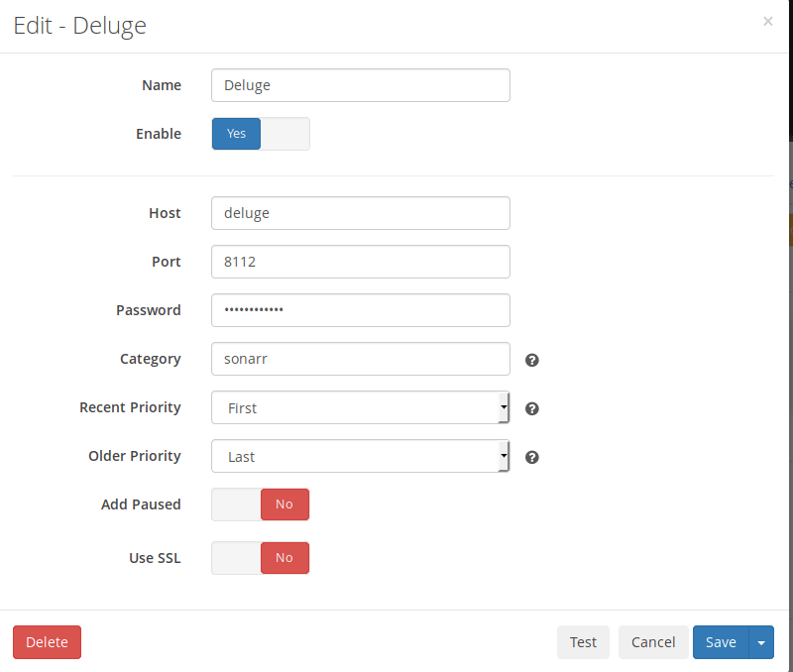Click the Category field containing sonarr

tap(360, 359)
